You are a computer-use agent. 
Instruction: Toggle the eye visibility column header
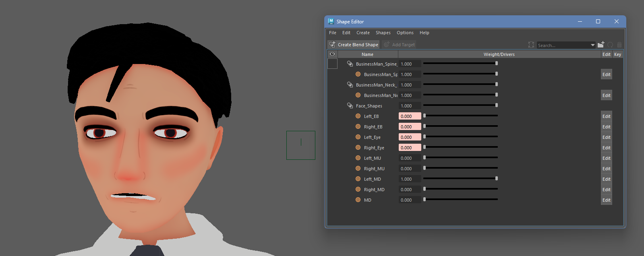[x=332, y=54]
